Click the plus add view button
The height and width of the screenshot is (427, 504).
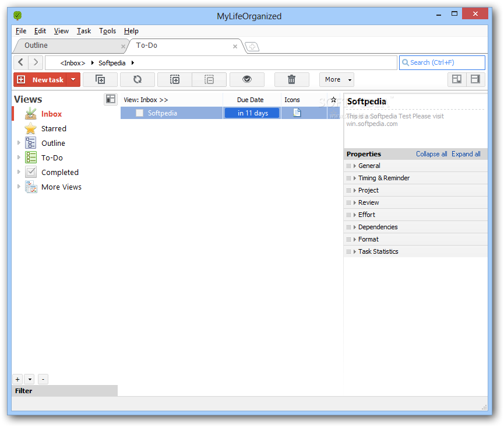coord(17,379)
